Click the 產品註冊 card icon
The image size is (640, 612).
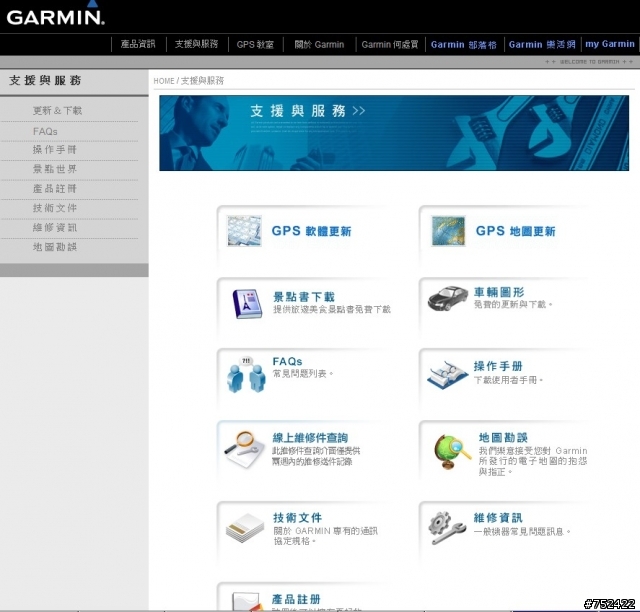(x=247, y=602)
